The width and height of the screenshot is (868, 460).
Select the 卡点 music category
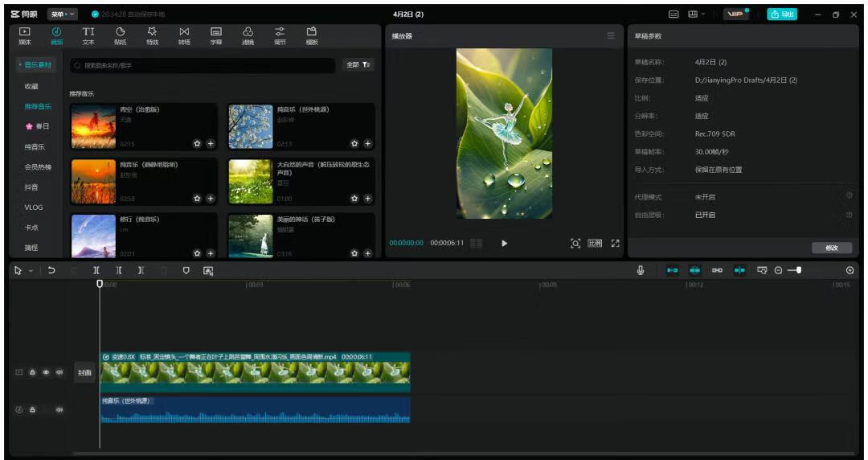click(x=31, y=228)
